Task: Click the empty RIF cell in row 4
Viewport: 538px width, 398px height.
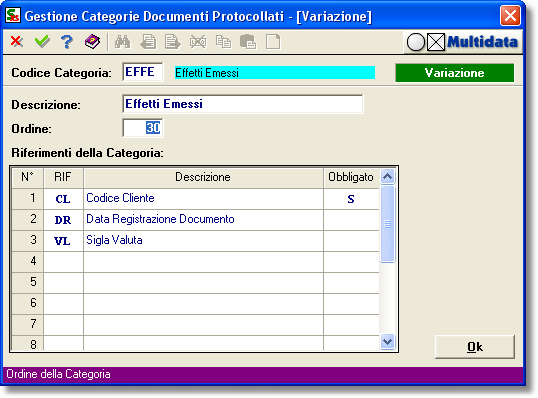Action: pos(63,262)
